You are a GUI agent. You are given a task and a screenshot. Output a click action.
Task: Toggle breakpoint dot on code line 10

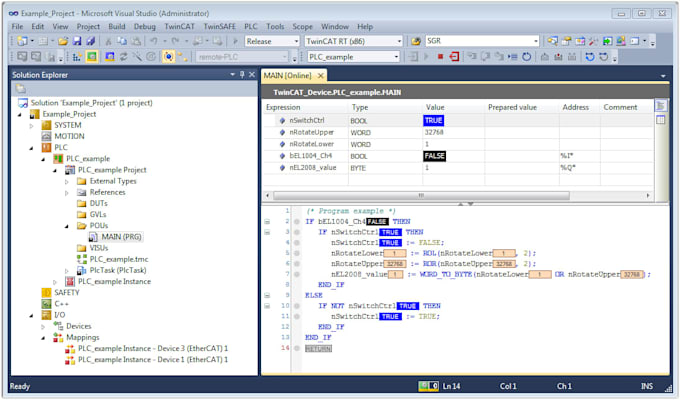click(x=297, y=306)
